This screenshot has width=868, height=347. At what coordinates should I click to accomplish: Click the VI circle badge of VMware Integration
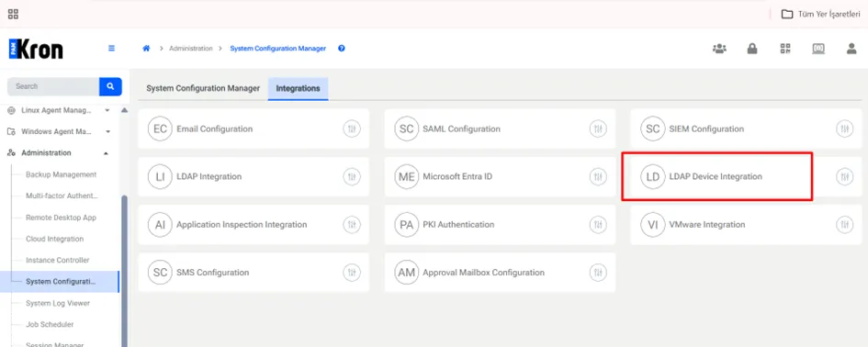(653, 225)
